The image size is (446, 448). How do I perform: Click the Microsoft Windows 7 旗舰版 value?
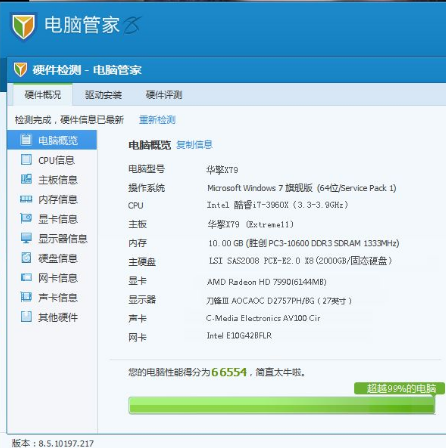pyautogui.click(x=302, y=188)
